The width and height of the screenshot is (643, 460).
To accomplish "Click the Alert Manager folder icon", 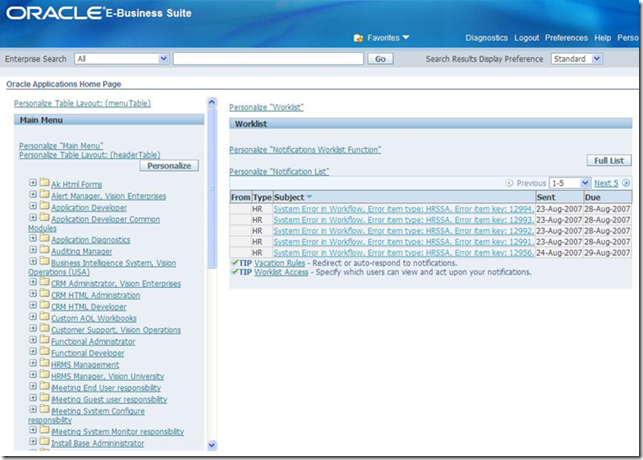I will click(45, 194).
